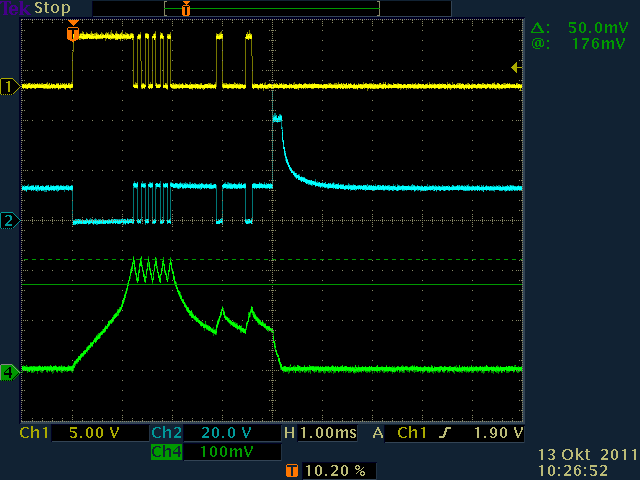Select the solid green horizontal cursor line
The width and height of the screenshot is (640, 480).
pyautogui.click(x=400, y=285)
